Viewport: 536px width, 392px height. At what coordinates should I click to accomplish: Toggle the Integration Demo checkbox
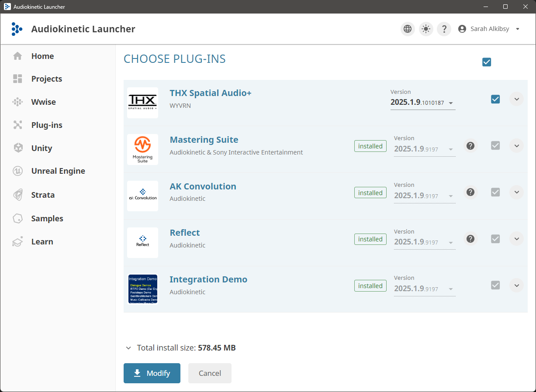click(x=495, y=285)
